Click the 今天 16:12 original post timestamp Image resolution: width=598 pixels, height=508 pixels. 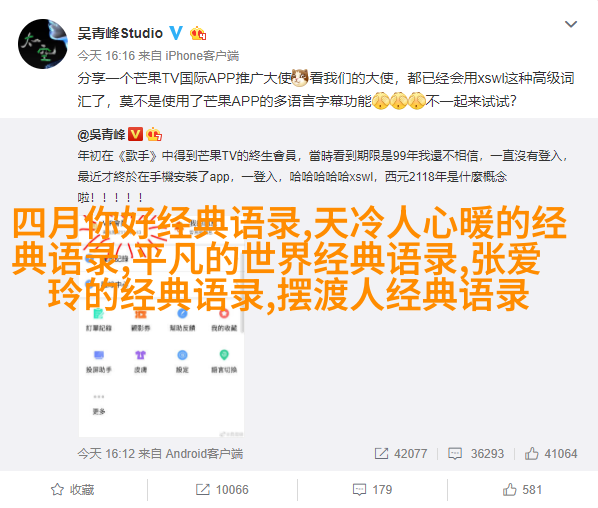(106, 453)
